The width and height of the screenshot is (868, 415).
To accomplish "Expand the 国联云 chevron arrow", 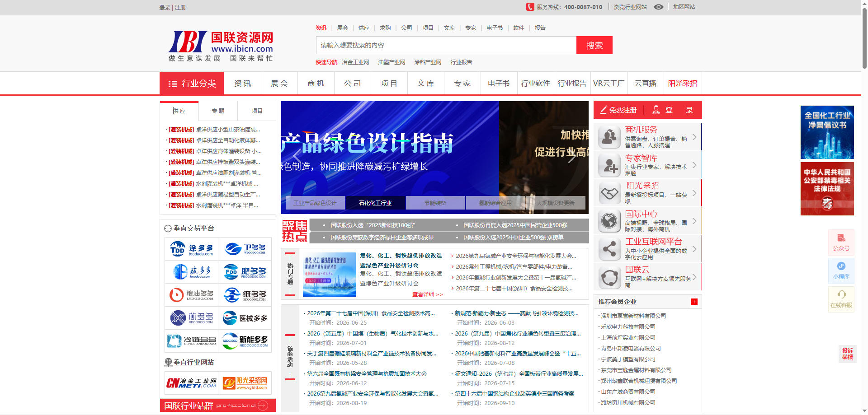I will point(694,277).
